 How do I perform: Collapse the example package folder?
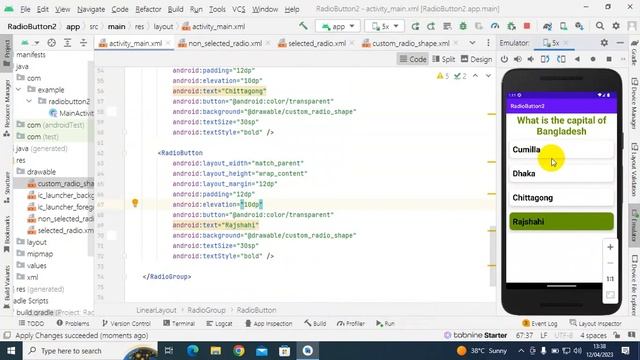tap(18, 89)
